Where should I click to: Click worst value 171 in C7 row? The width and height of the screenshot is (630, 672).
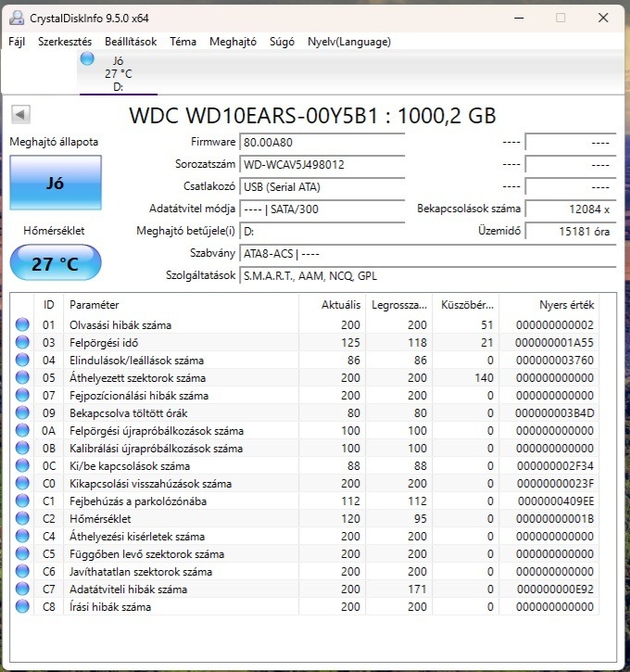pyautogui.click(x=417, y=590)
